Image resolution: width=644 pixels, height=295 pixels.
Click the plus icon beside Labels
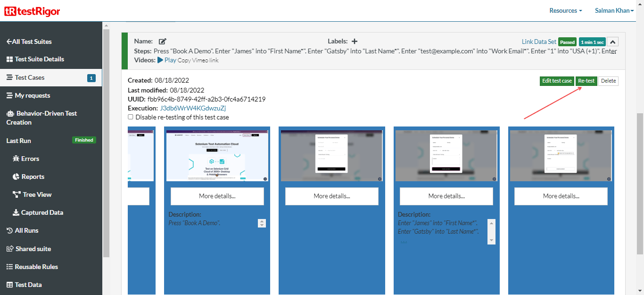point(354,41)
